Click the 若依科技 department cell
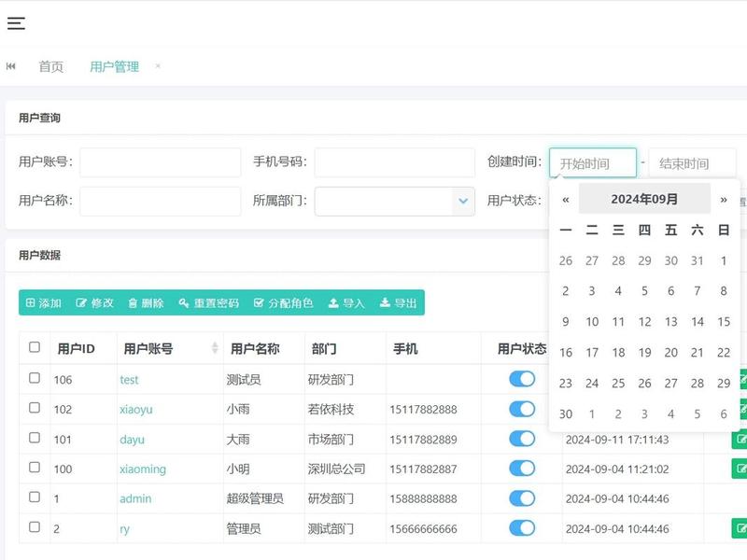The image size is (747, 560). (331, 410)
